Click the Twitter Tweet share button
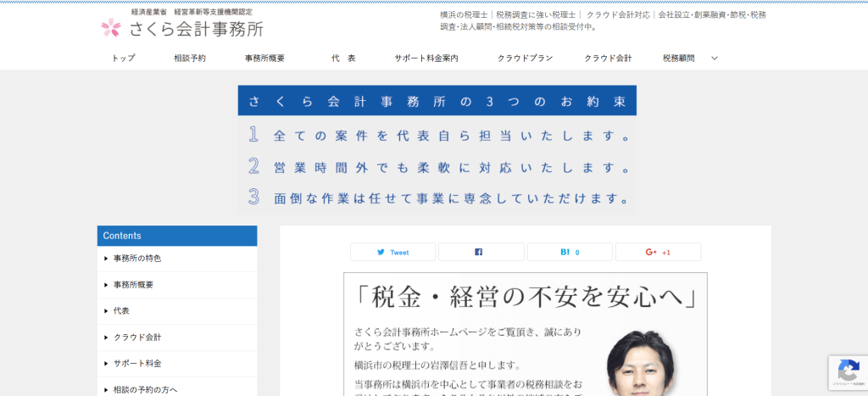This screenshot has width=868, height=396. click(392, 252)
